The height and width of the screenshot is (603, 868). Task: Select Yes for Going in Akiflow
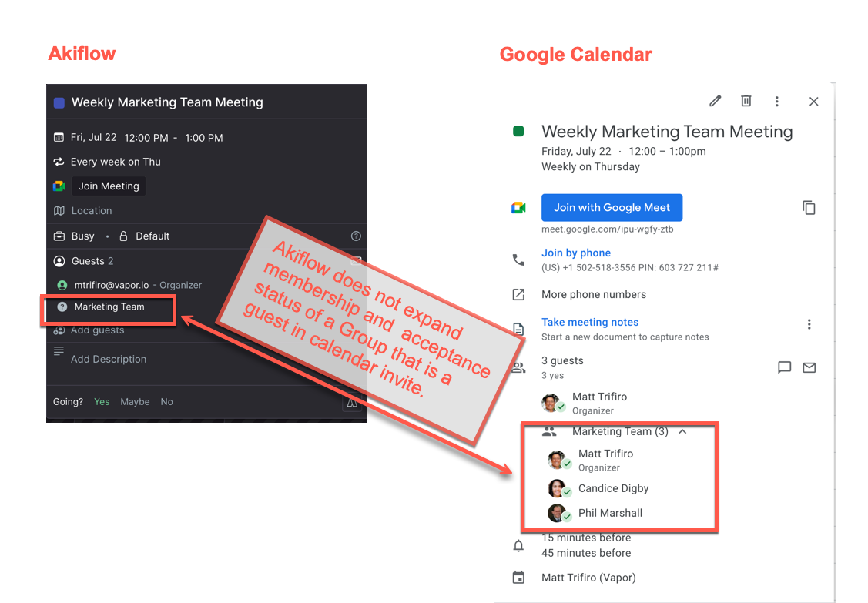click(x=102, y=401)
